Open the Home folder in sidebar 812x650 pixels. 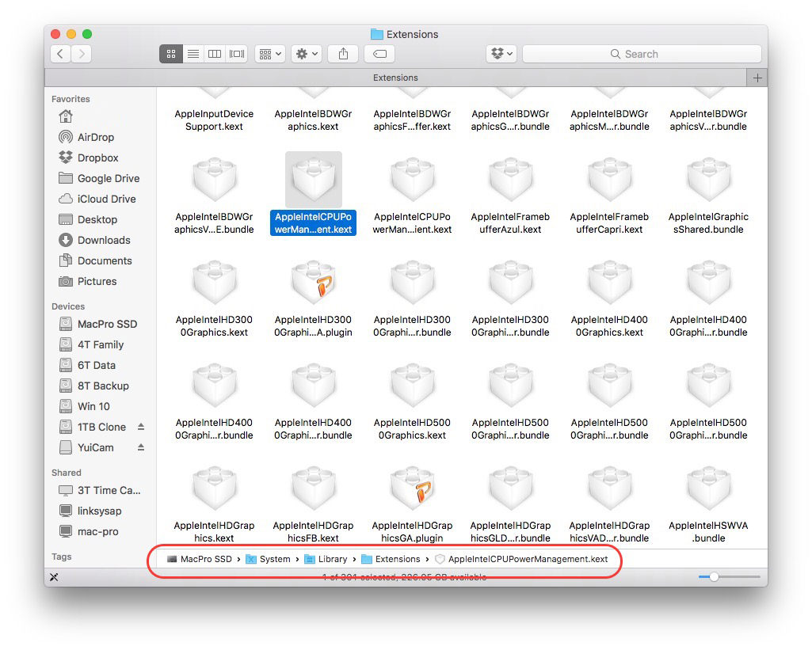coord(67,116)
